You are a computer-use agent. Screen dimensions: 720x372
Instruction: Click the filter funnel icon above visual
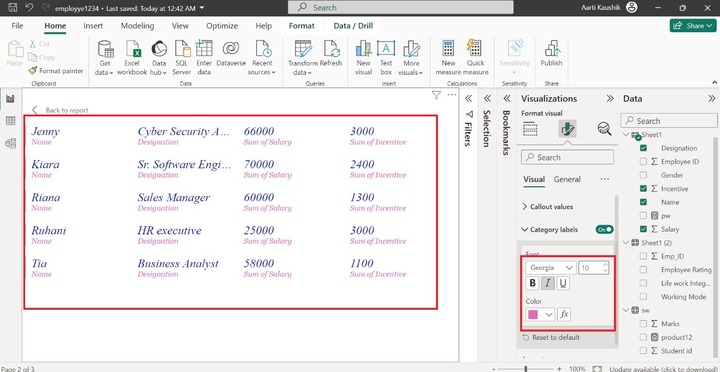point(436,95)
